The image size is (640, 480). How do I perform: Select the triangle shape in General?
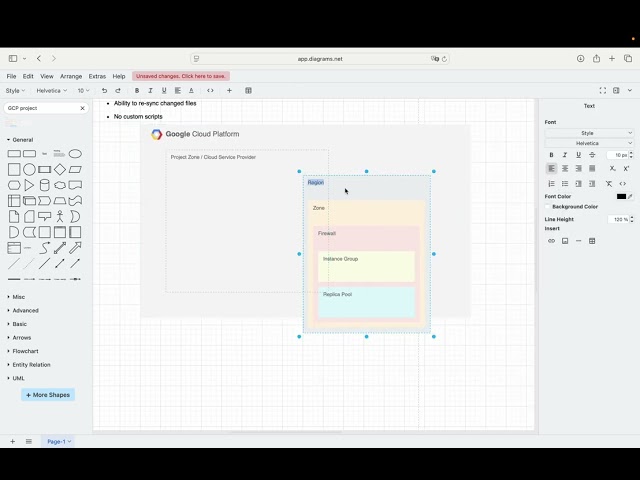click(x=29, y=185)
